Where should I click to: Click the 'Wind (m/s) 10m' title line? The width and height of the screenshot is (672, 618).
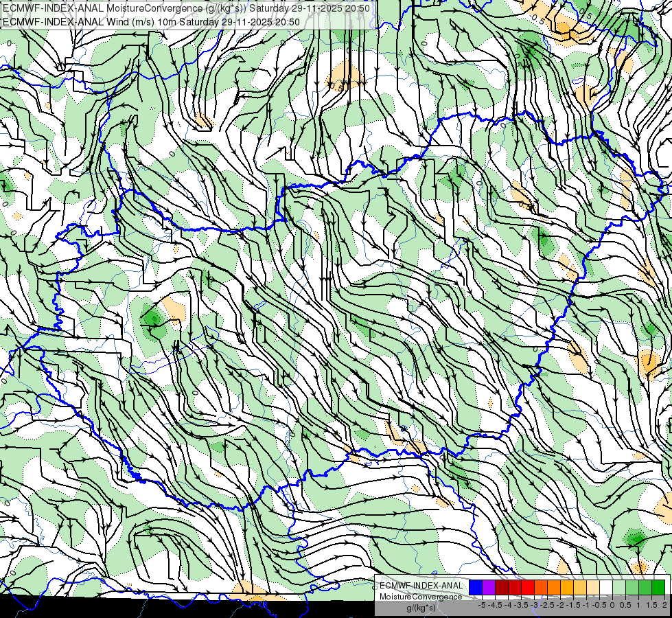[151, 22]
